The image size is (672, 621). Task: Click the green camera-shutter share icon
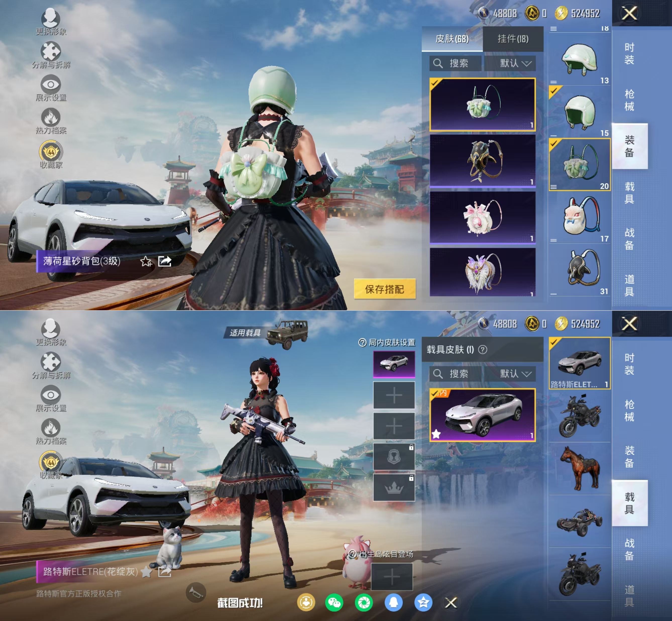click(364, 602)
